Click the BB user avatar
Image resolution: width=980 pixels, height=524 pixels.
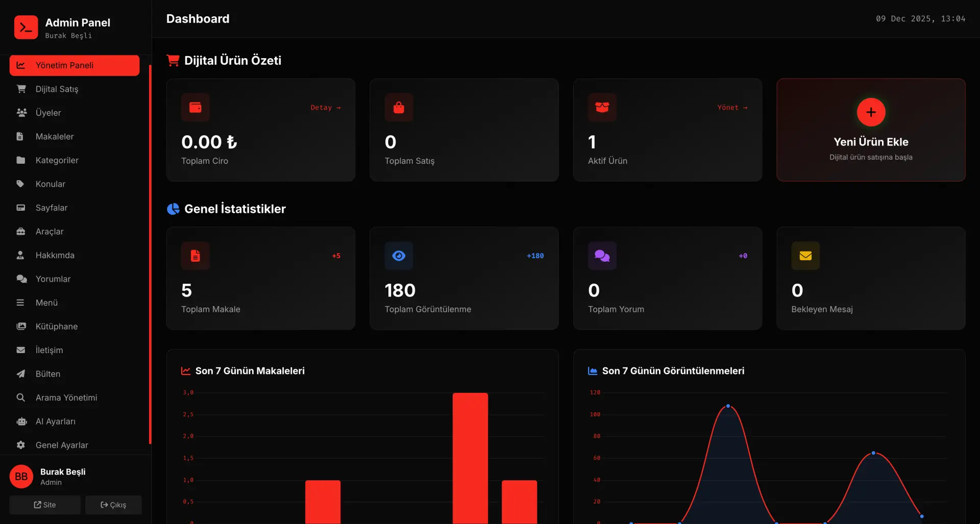[21, 477]
